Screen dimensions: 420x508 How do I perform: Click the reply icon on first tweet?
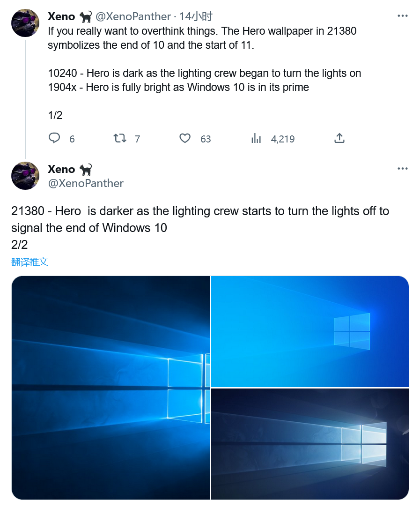point(55,138)
